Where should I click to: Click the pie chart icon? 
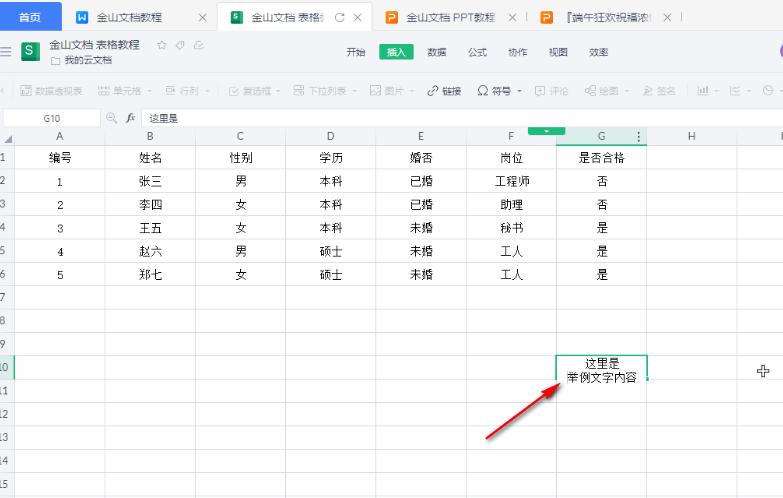tap(769, 90)
